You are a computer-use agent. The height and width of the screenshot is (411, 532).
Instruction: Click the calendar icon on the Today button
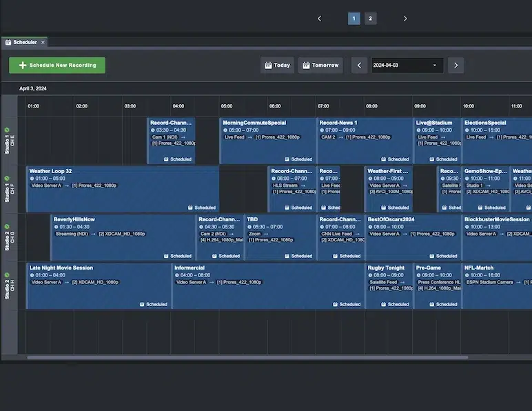pos(268,65)
